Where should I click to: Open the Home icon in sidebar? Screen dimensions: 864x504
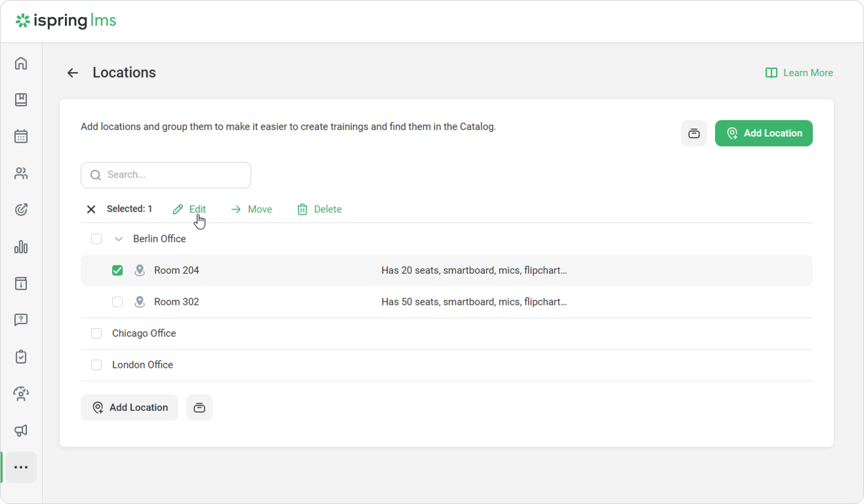click(x=21, y=63)
